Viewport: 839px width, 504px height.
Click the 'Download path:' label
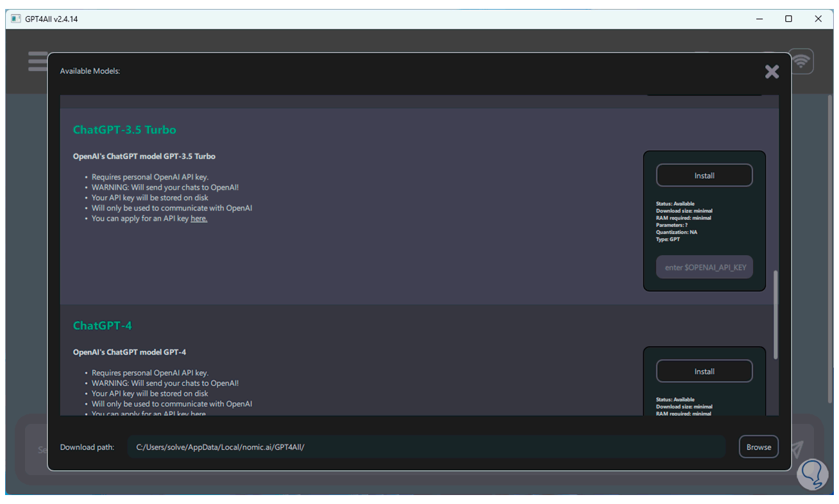pos(87,448)
